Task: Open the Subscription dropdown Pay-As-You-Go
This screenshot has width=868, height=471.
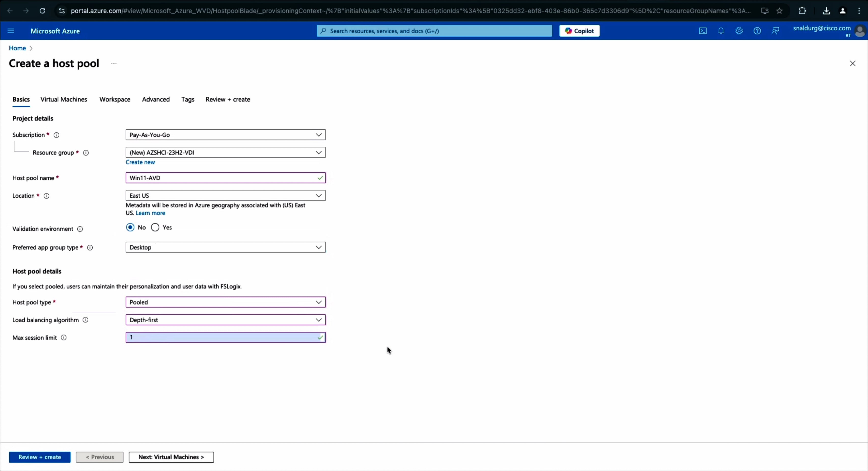Action: [225, 135]
